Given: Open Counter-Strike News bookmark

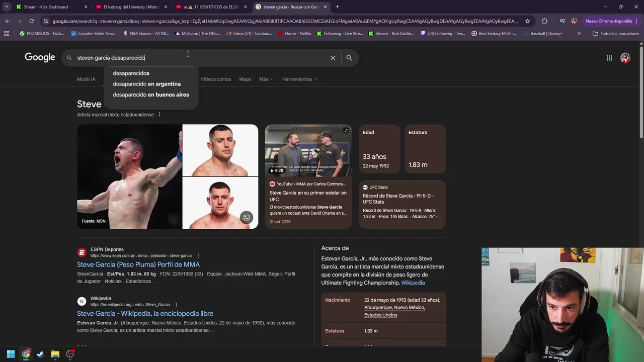Looking at the screenshot, I should pyautogui.click(x=94, y=34).
